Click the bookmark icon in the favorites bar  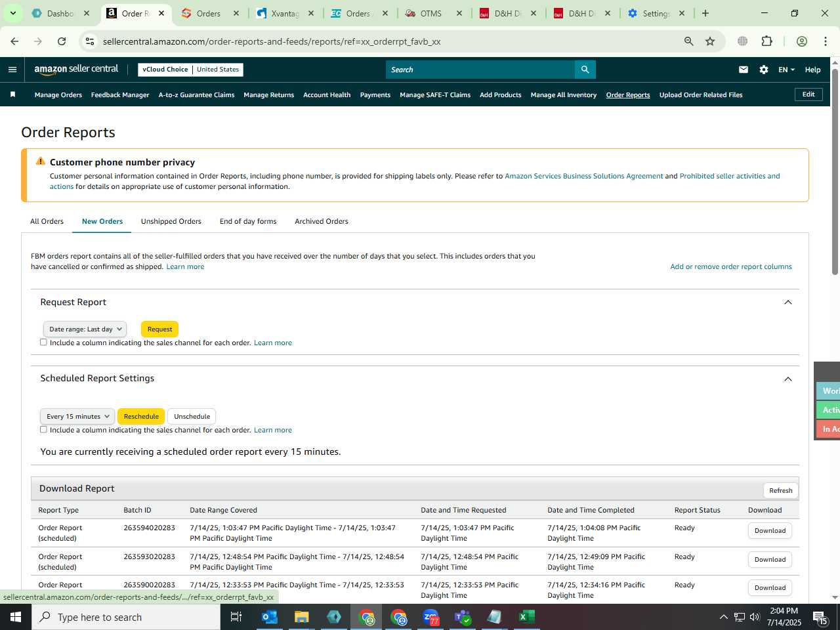coord(12,94)
